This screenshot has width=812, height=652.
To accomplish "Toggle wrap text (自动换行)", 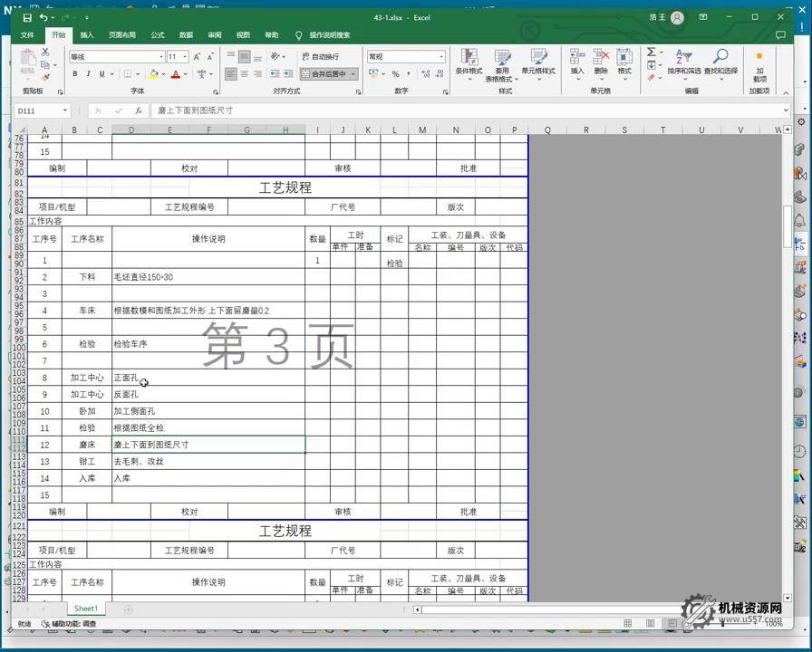I will pyautogui.click(x=321, y=56).
